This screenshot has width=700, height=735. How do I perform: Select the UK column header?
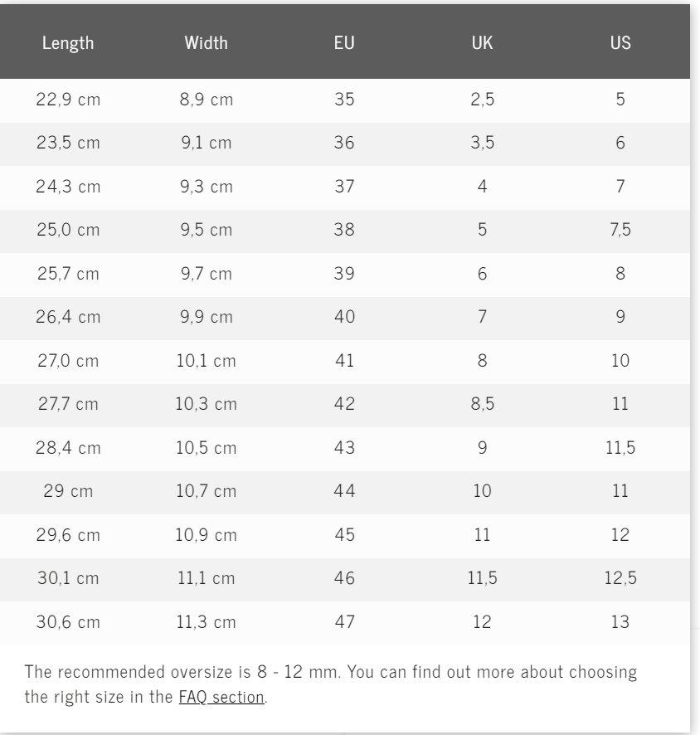482,42
